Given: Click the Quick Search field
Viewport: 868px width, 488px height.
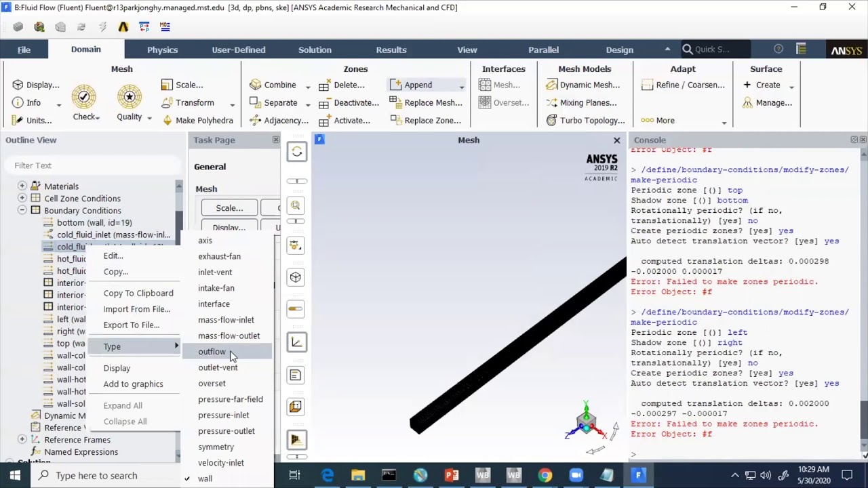Looking at the screenshot, I should pos(715,49).
